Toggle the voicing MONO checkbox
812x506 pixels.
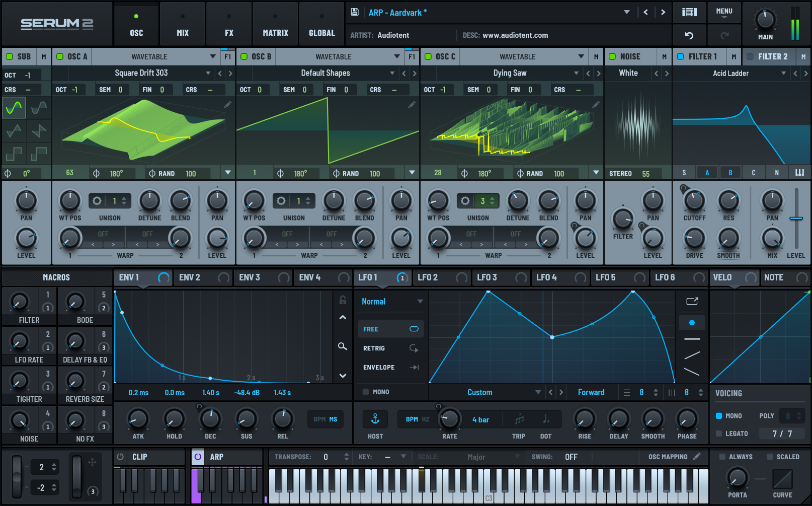tap(719, 416)
